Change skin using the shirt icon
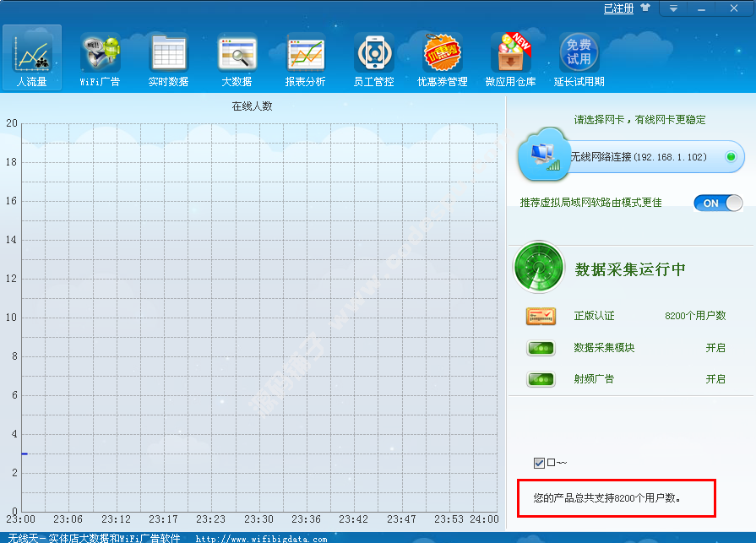The height and width of the screenshot is (543, 756). coord(646,8)
